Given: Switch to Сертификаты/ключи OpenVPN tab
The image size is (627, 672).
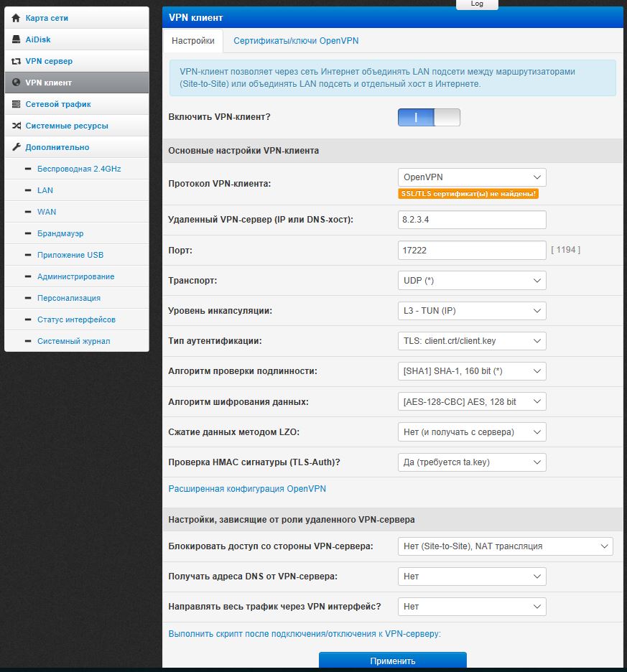Looking at the screenshot, I should (x=296, y=41).
